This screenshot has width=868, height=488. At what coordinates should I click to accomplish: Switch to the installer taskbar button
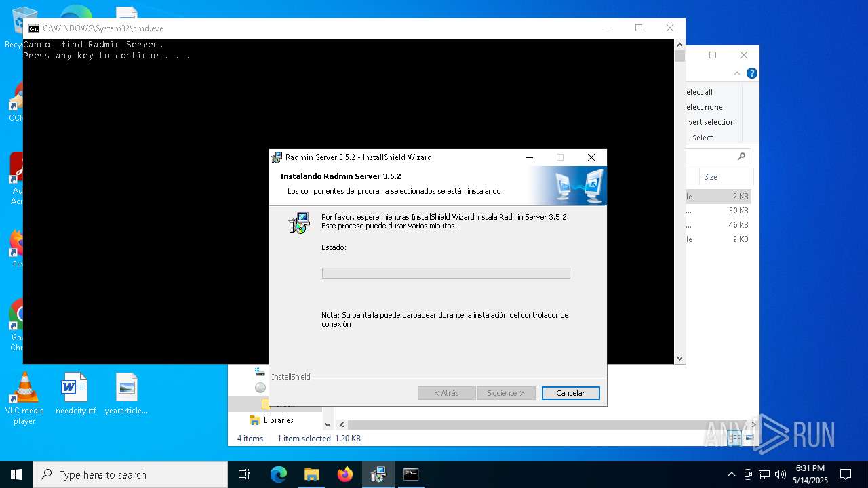click(378, 474)
